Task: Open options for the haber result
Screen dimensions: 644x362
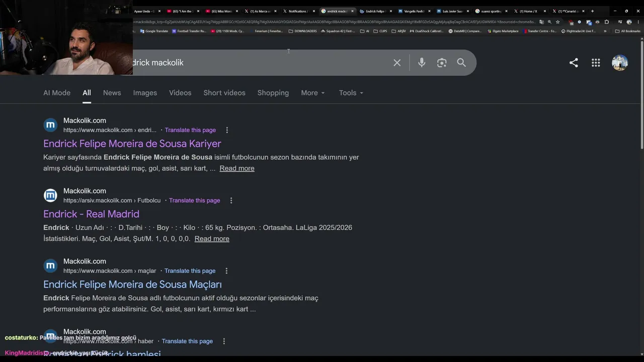Action: click(x=224, y=341)
